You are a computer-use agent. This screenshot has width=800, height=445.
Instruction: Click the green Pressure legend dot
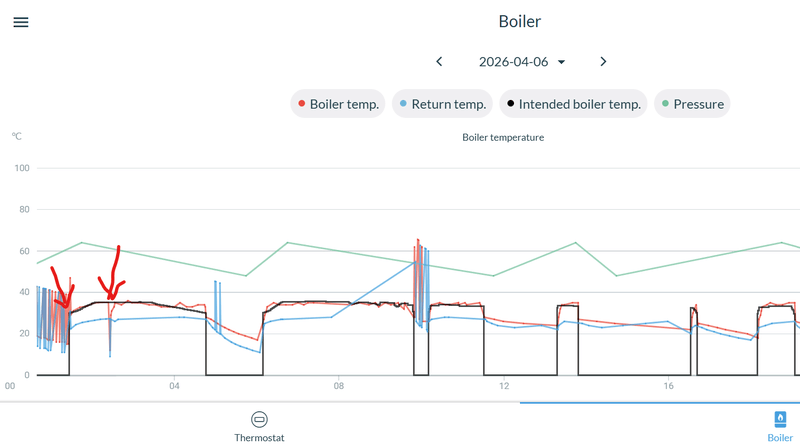point(664,104)
